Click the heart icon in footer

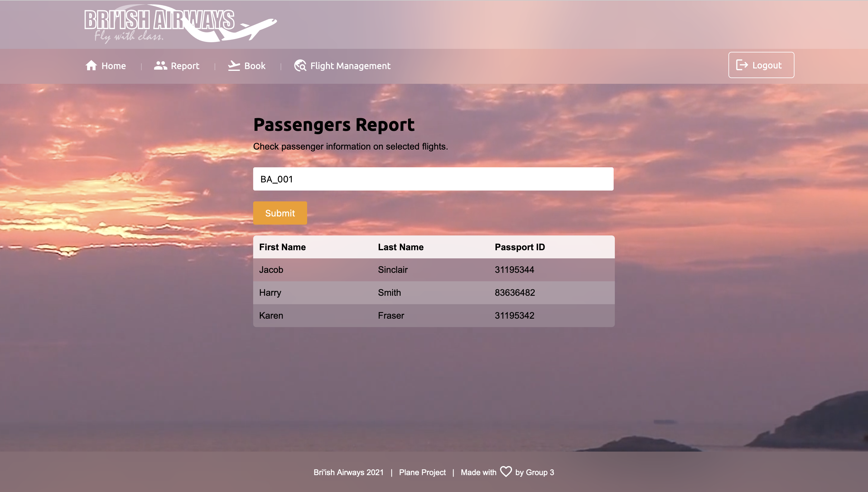coord(506,471)
